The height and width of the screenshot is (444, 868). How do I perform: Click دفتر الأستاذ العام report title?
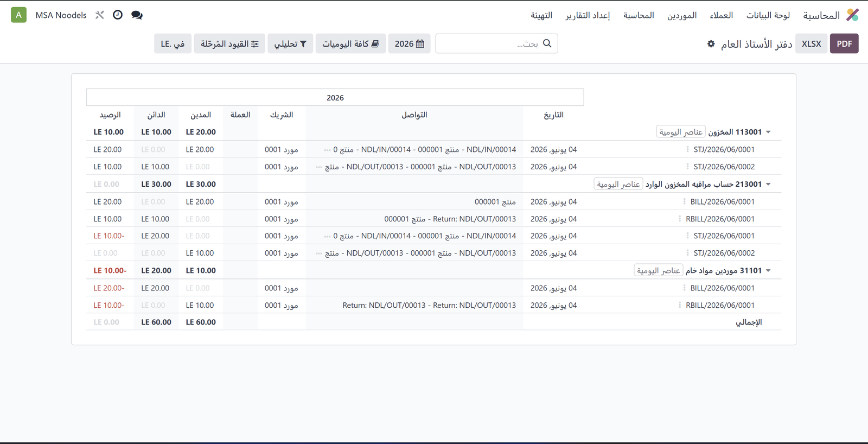coord(756,44)
